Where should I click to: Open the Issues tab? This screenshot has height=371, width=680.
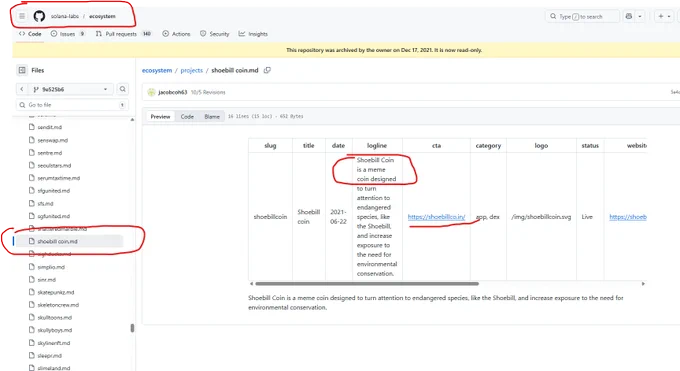tap(68, 34)
